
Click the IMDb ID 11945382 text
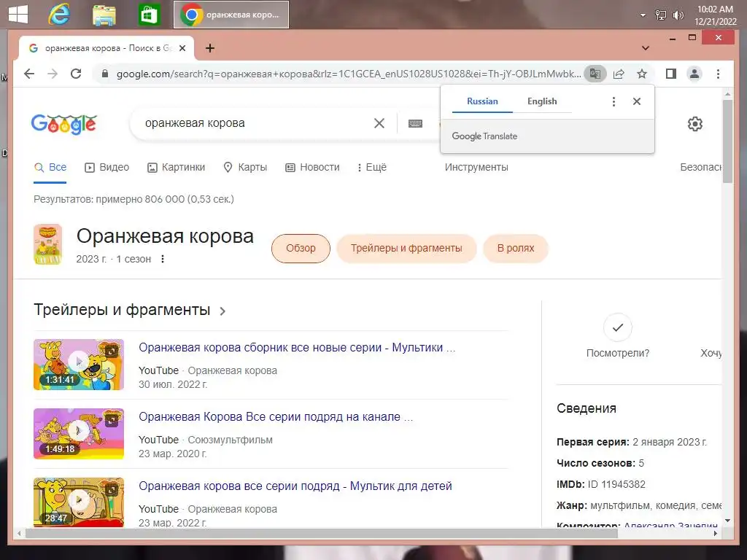(601, 485)
